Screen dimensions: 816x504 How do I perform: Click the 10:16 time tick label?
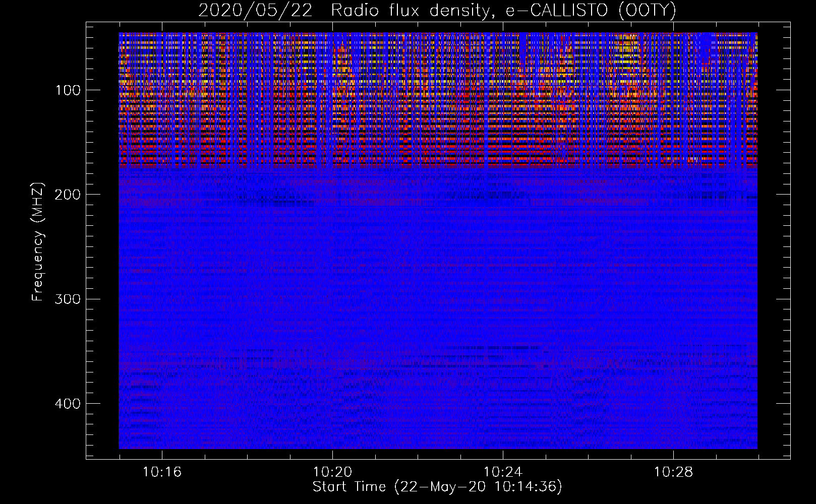(x=162, y=472)
